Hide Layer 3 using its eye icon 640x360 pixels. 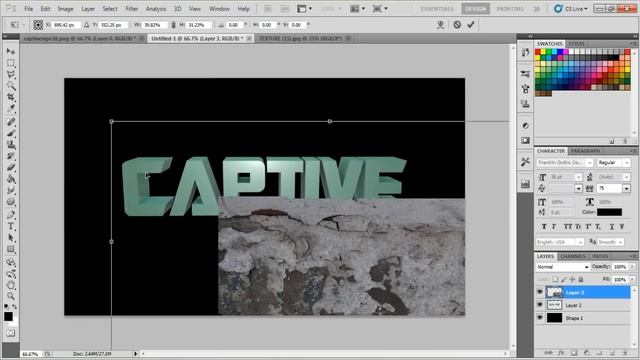[540, 292]
